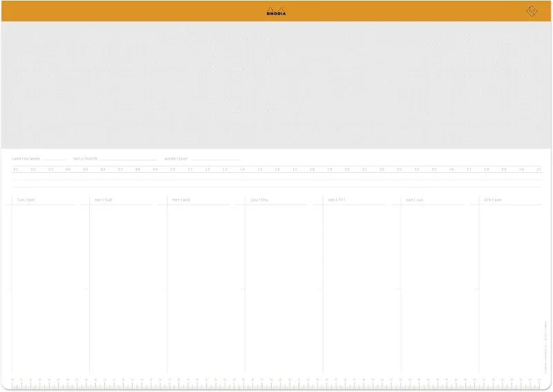Click day number 25 in the date strip
Image resolution: width=553 pixels, height=392 pixels.
point(434,169)
